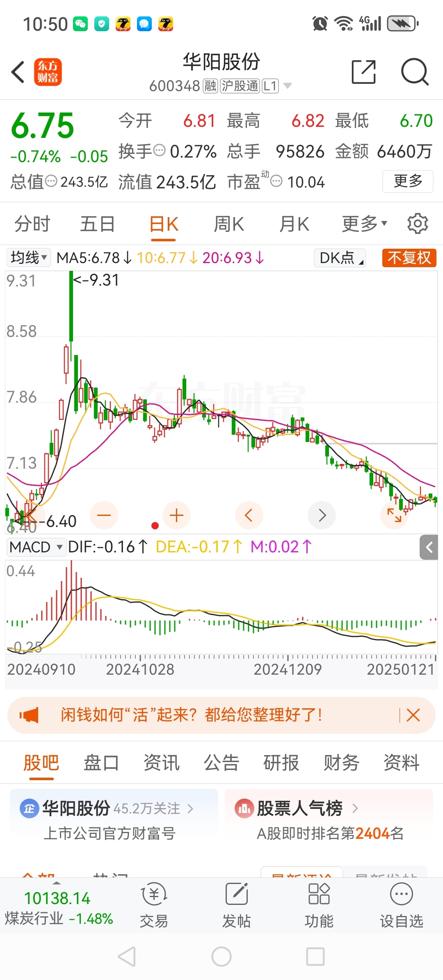Click the 更多 quote details button

[x=408, y=181]
